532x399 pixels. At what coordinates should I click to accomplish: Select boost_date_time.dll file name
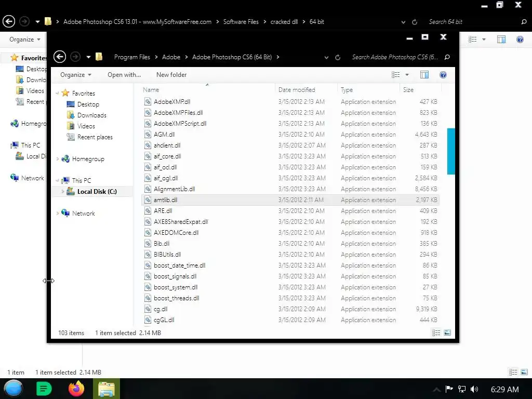(x=179, y=265)
